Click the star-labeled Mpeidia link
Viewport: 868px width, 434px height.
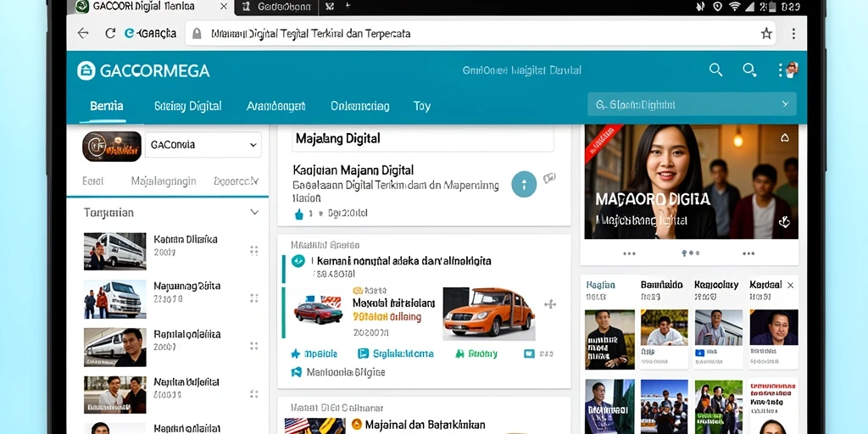(314, 353)
